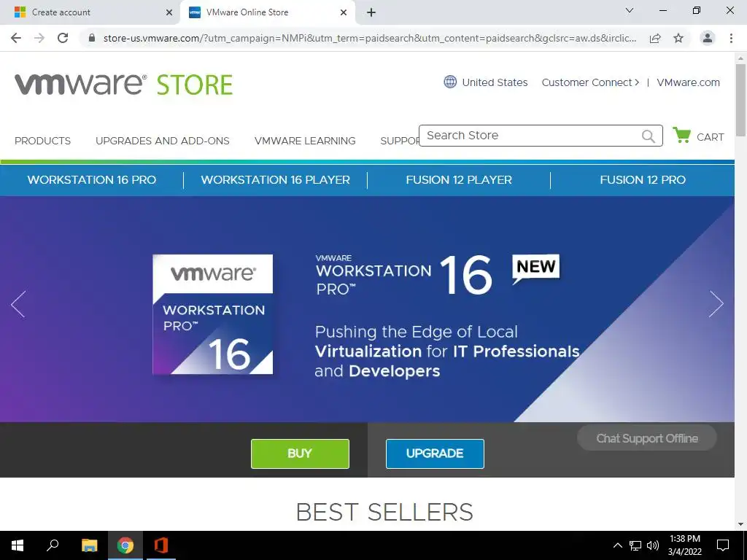Select the WORKSTATION 16 PRO tab
Screen dimensions: 747x560
(91, 180)
